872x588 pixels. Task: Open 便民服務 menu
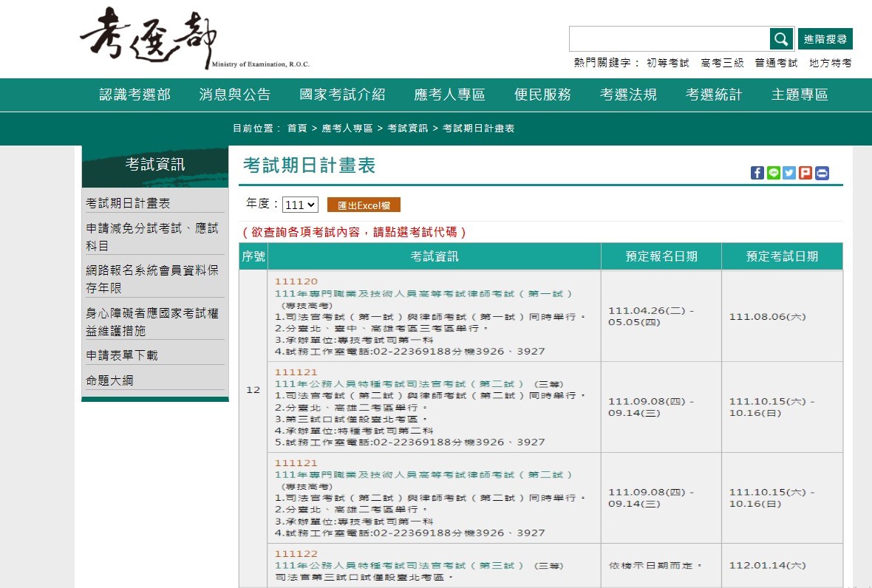[x=542, y=95]
